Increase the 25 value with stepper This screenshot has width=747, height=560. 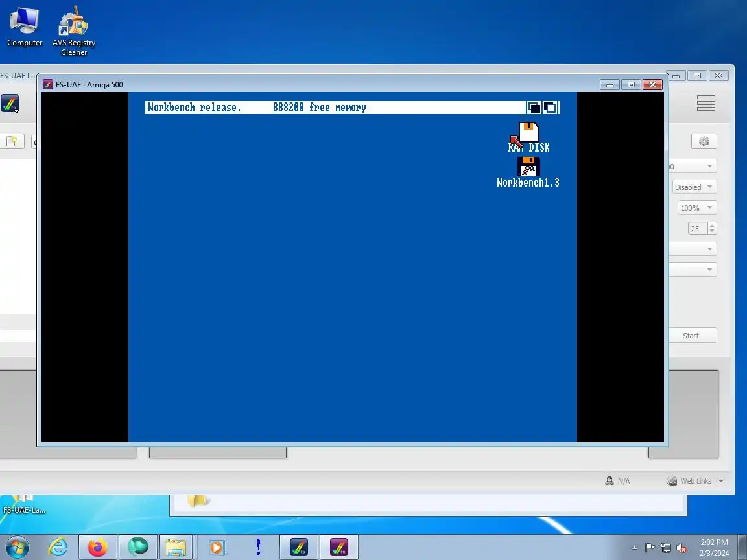pyautogui.click(x=712, y=226)
